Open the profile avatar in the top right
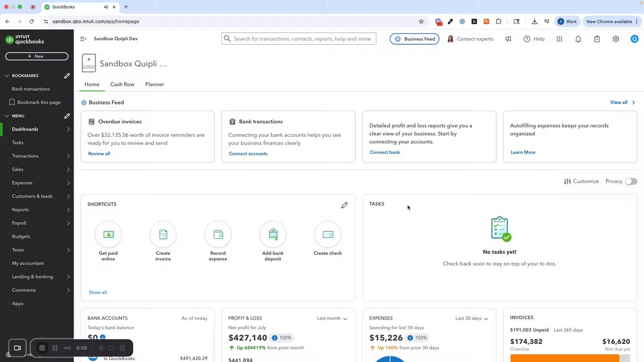 coord(634,39)
